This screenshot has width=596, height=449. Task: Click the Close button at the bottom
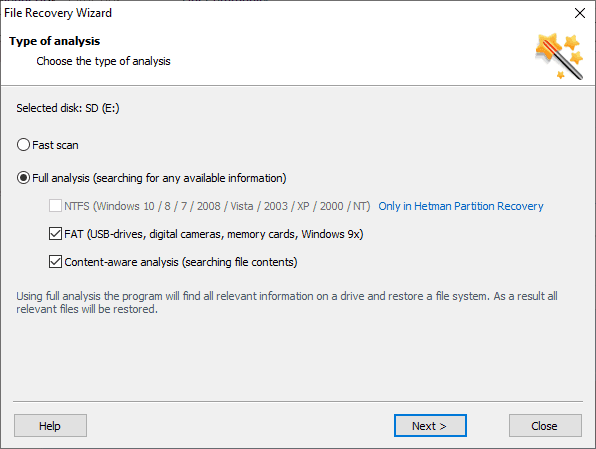[x=545, y=426]
